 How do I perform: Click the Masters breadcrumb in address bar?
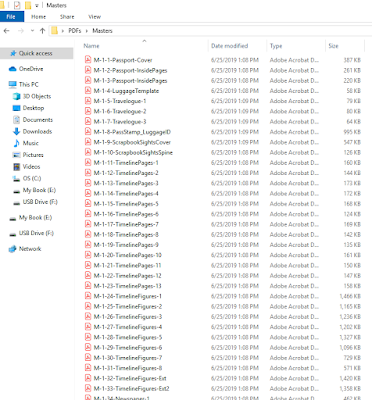click(102, 31)
